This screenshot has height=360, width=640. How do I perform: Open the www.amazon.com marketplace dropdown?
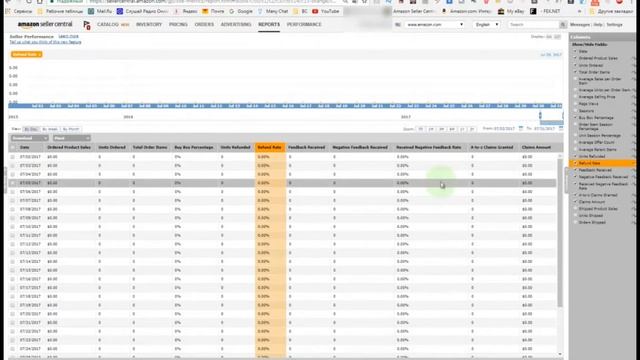pyautogui.click(x=435, y=24)
